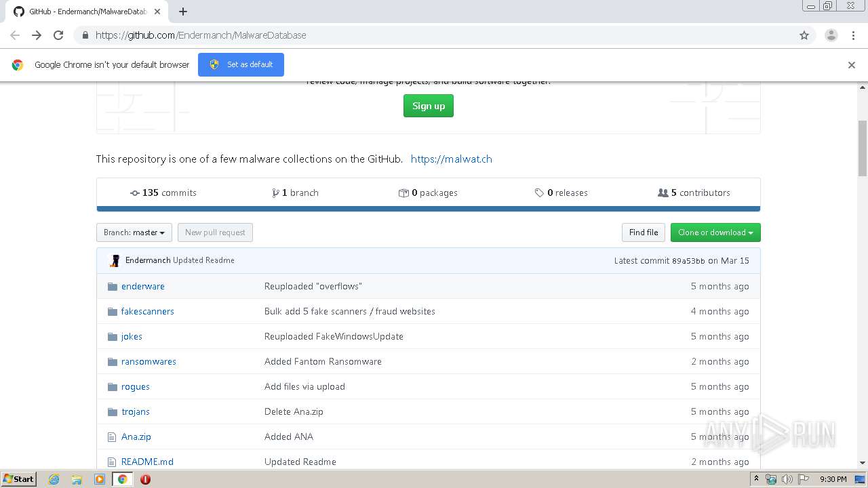This screenshot has height=488, width=868.
Task: Click the browser forward arrow
Action: click(x=37, y=35)
